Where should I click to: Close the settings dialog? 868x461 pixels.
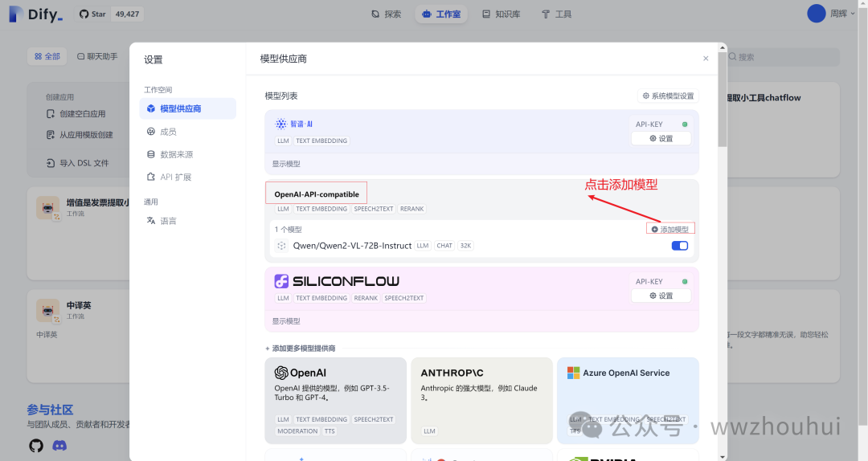click(706, 58)
